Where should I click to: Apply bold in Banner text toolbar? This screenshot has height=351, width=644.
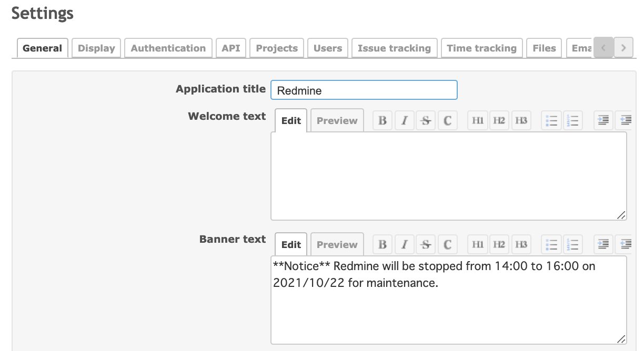[x=383, y=245]
